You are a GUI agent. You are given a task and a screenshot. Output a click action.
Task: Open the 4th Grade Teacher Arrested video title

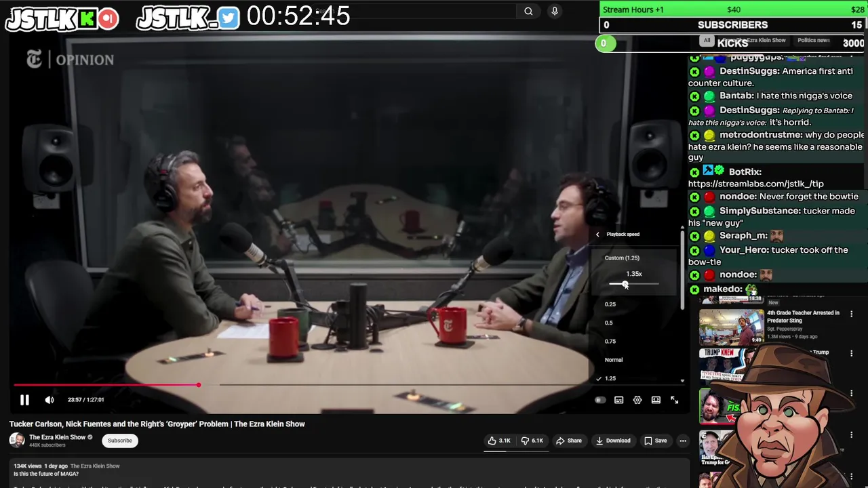[x=803, y=317]
